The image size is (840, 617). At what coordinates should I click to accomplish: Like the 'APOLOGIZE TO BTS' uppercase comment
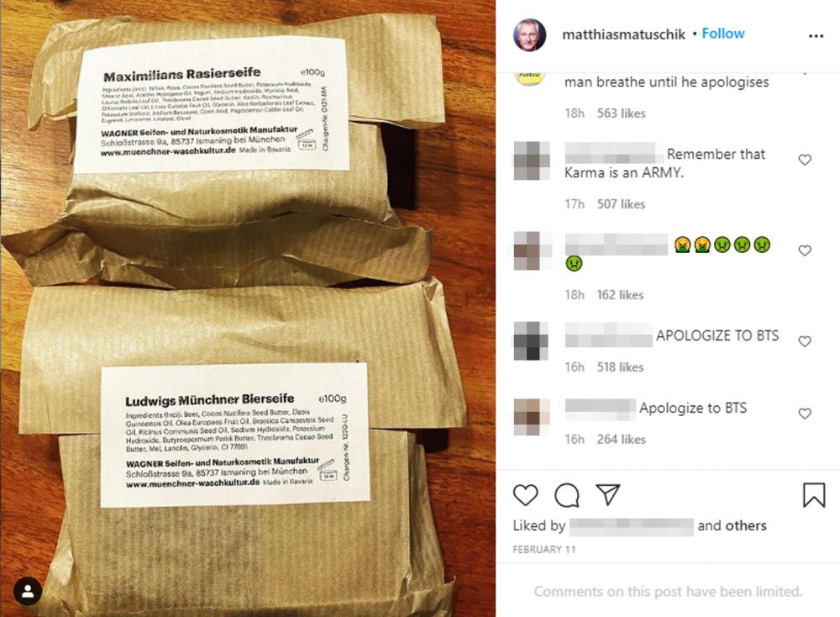coord(805,341)
